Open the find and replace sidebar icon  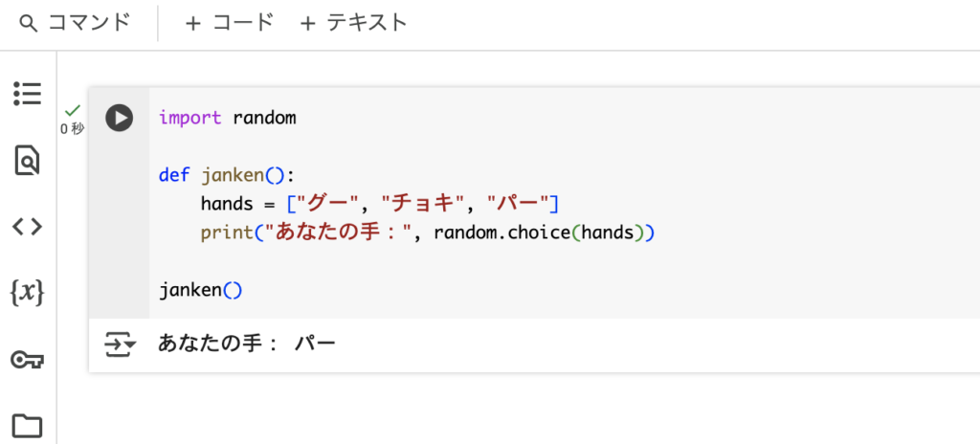coord(28,161)
